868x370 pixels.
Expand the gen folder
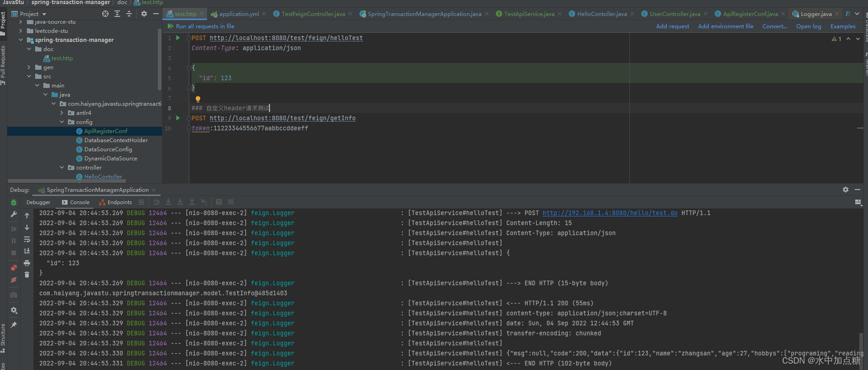(x=29, y=67)
